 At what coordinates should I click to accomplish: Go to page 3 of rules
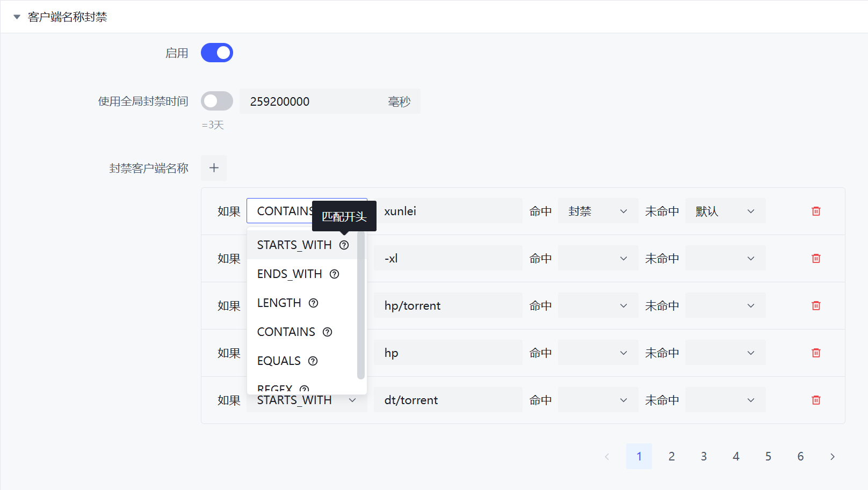pos(703,456)
